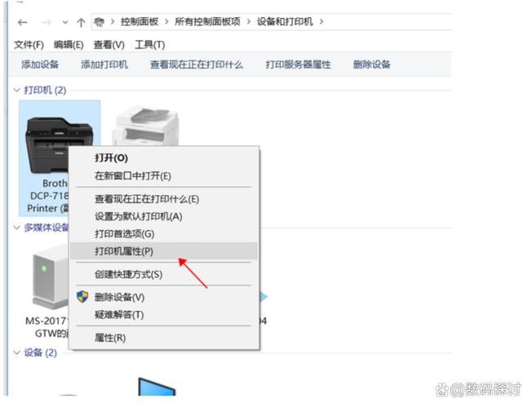Choose 设置为默认打印机(A) in context menu
The height and width of the screenshot is (408, 532).
pos(163,216)
